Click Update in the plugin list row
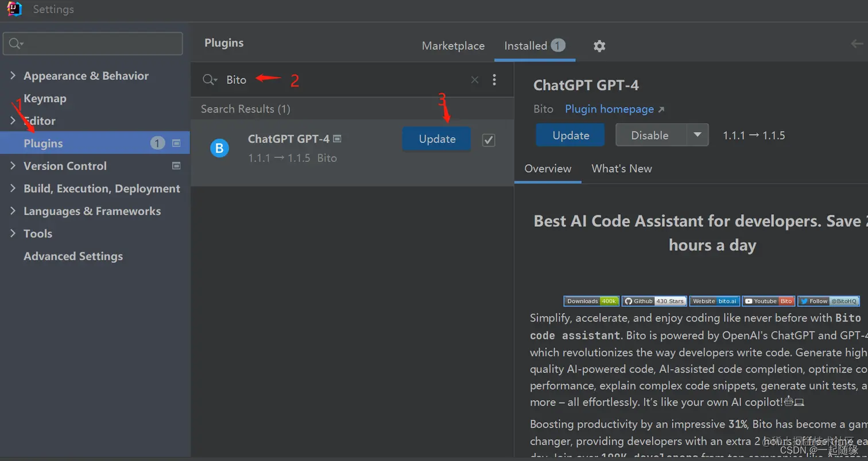This screenshot has height=461, width=868. click(x=437, y=139)
